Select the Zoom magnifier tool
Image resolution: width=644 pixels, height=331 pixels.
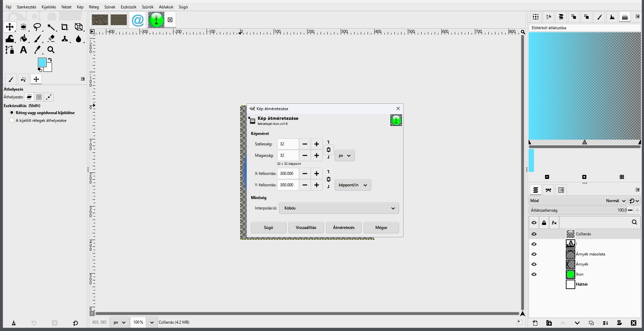(51, 50)
